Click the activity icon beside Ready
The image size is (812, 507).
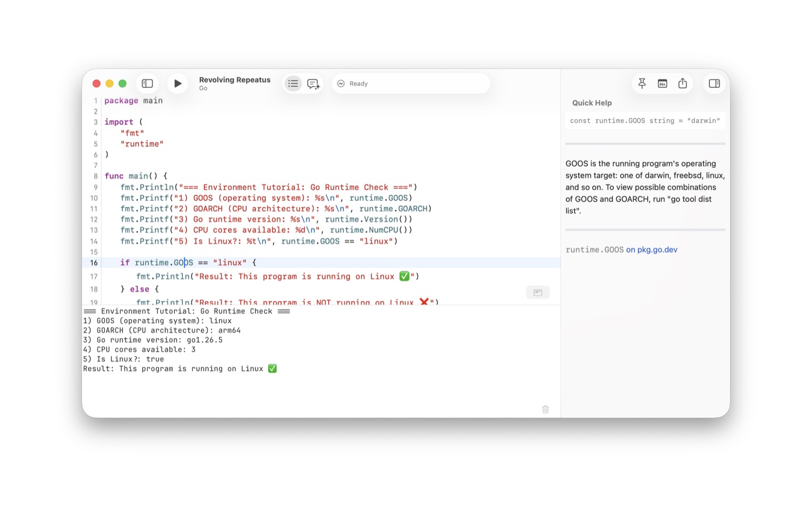point(341,84)
